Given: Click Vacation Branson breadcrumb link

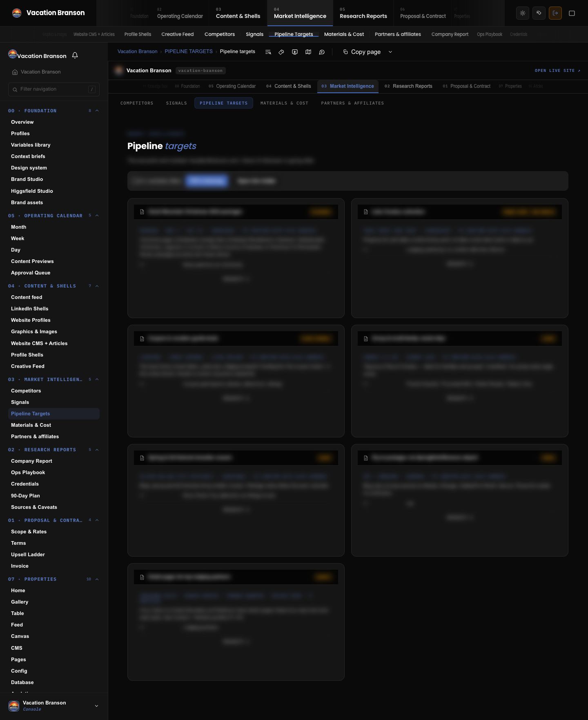Looking at the screenshot, I should (x=137, y=51).
